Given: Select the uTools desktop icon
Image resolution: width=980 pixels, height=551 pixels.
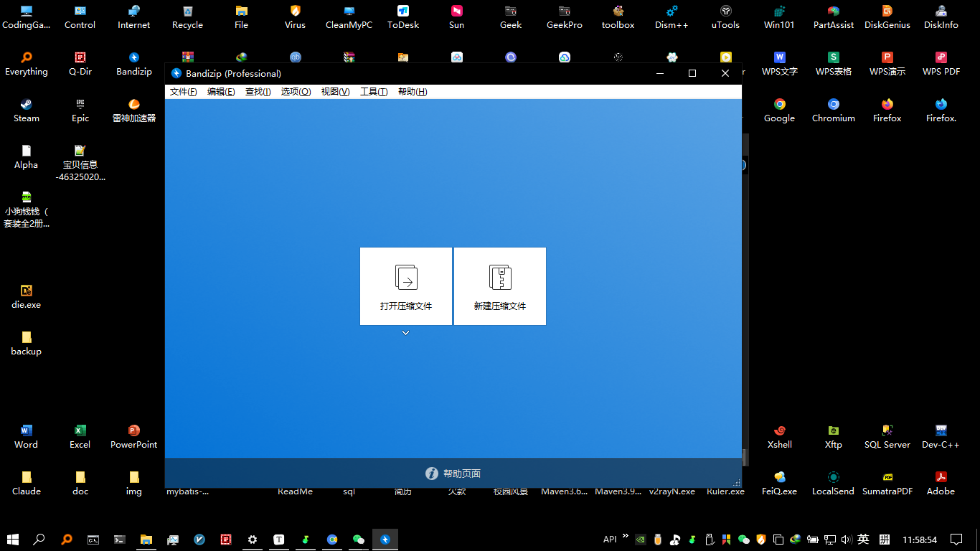Looking at the screenshot, I should pos(726,17).
